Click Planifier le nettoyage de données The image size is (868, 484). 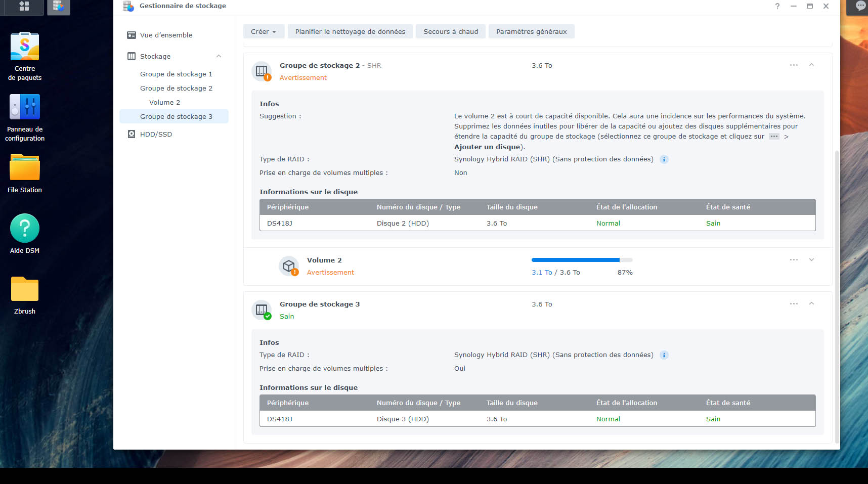point(350,31)
